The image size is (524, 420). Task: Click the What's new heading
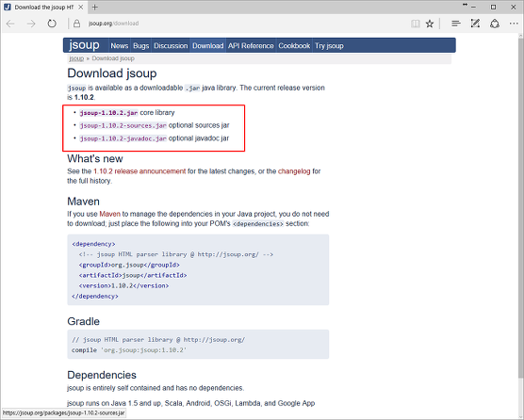95,158
